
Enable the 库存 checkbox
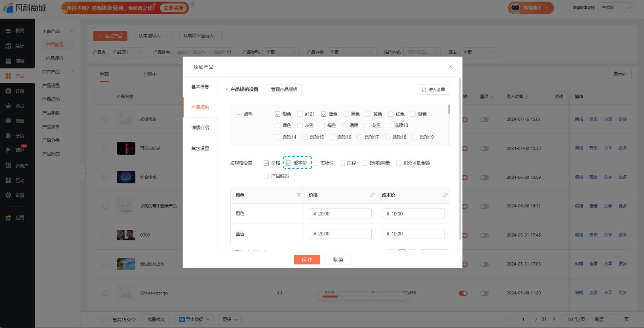[x=342, y=163]
